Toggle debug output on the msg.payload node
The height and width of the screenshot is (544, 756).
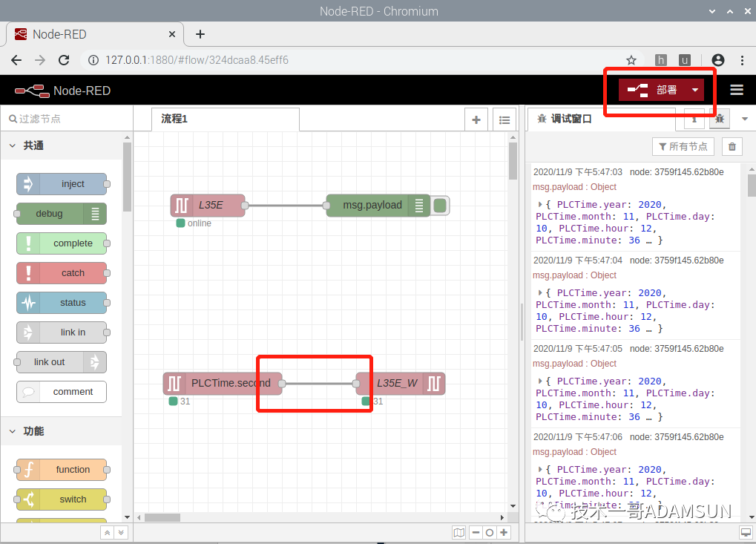point(439,205)
